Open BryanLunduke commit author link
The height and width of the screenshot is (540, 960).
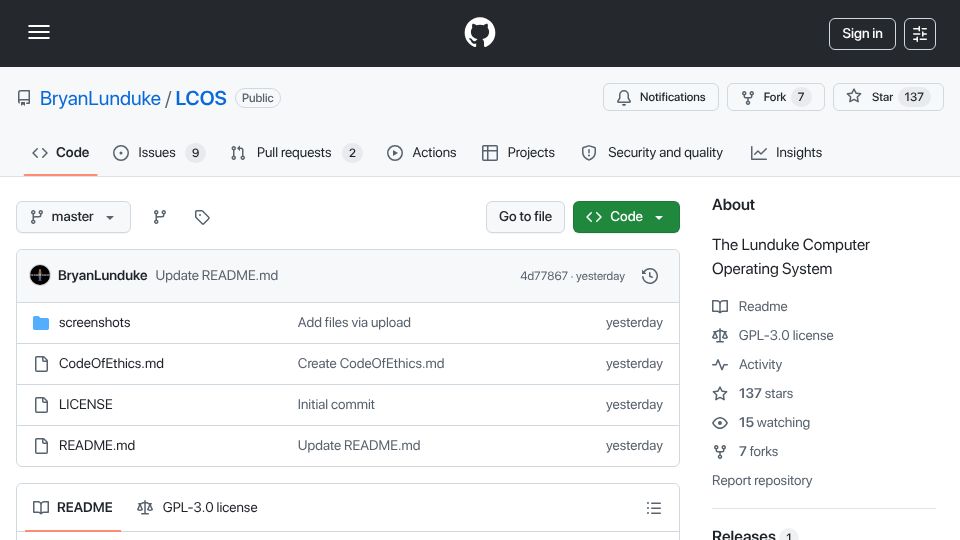click(102, 276)
